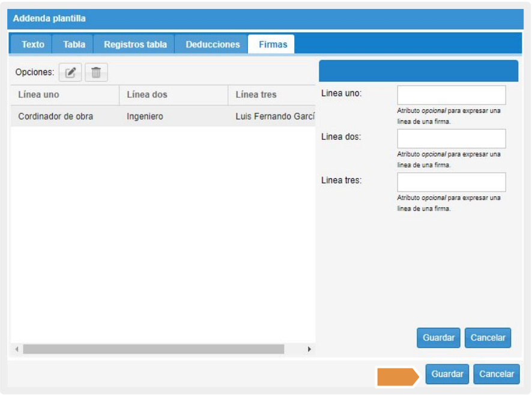
Task: Go to the Registros tabla tab
Action: coord(135,44)
